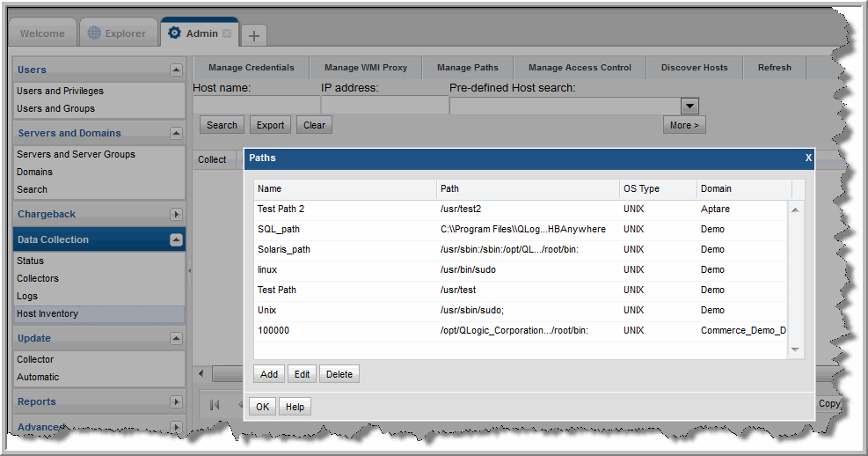Click the Manage Credentials toolbar button
This screenshot has height=456, width=868.
click(251, 68)
